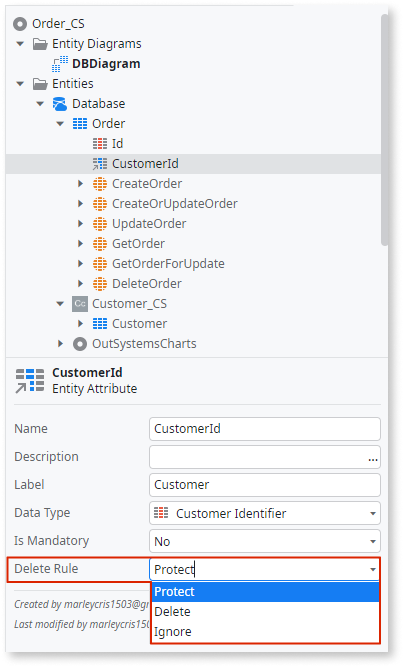Choose Ignore from the Delete Rule list

click(265, 632)
